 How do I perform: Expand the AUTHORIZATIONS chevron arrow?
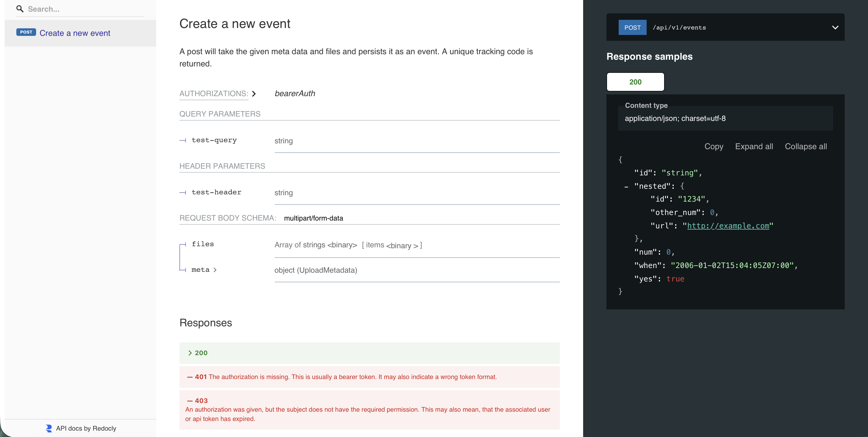point(254,94)
